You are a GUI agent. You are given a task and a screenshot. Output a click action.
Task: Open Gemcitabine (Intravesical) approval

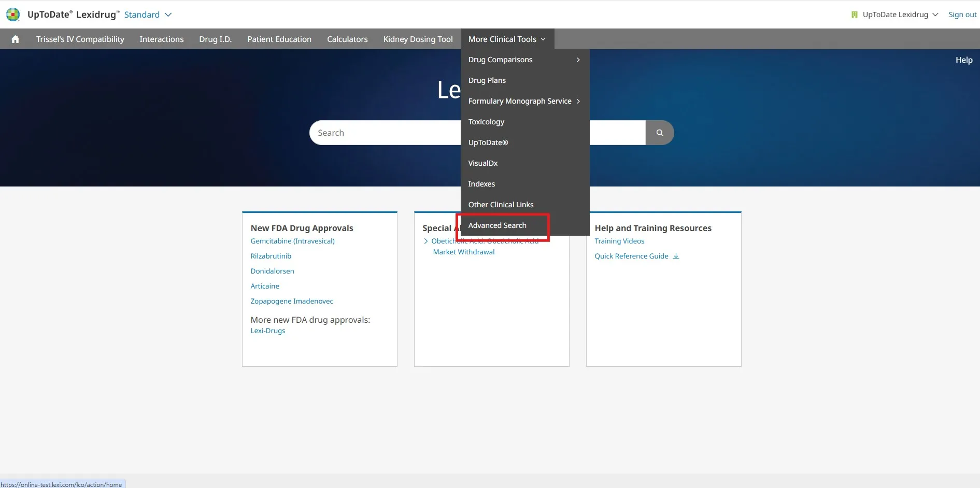[293, 241]
